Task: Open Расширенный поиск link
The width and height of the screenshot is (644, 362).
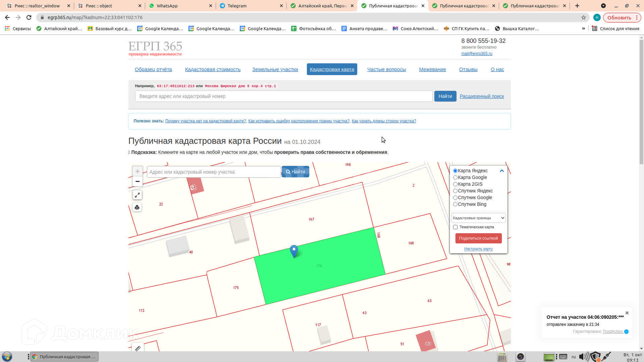Action: click(x=481, y=96)
